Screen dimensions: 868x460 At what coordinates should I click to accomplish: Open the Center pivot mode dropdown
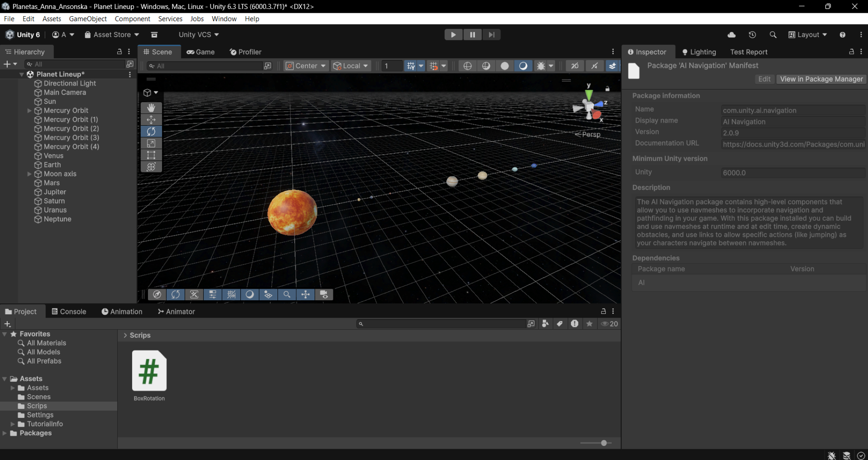click(306, 66)
